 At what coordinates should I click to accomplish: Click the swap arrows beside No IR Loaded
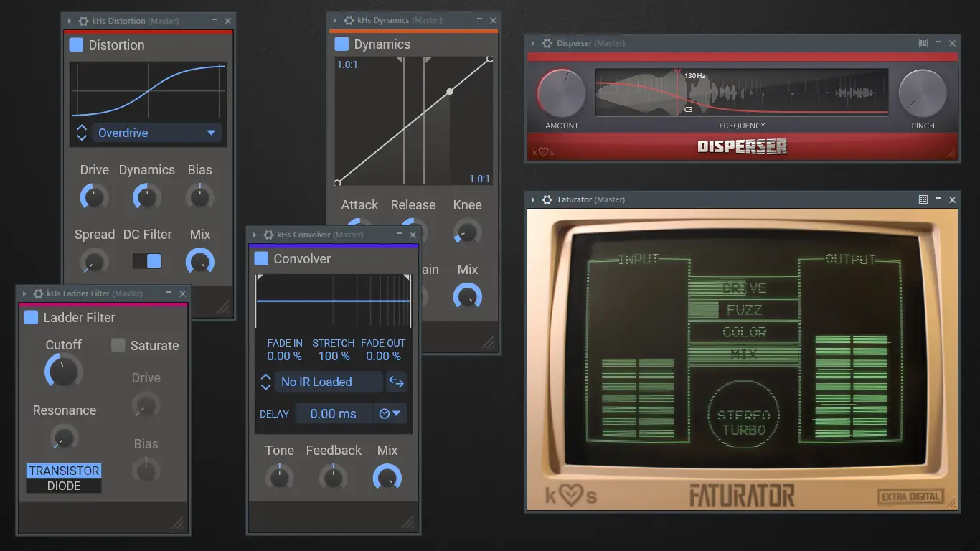(397, 382)
